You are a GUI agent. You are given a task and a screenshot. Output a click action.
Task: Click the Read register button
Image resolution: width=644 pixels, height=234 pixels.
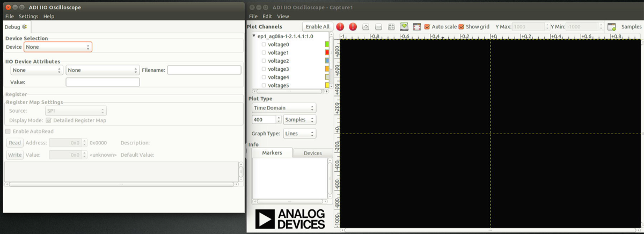pyautogui.click(x=15, y=143)
